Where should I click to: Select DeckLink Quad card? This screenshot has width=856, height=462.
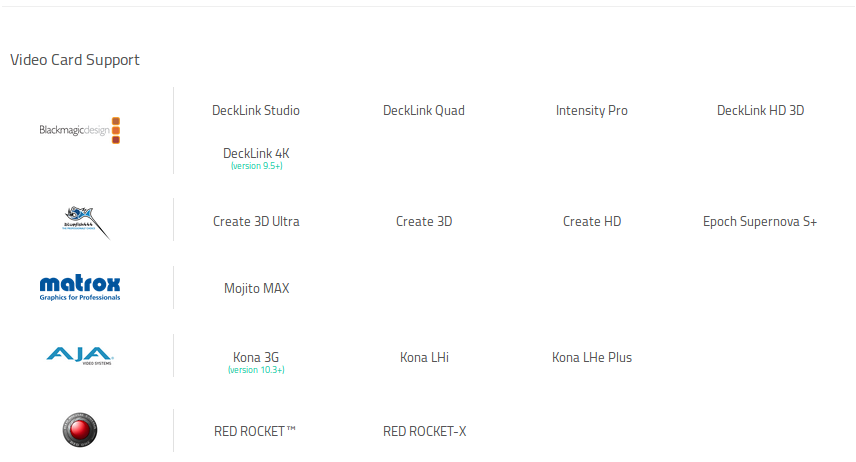(424, 110)
